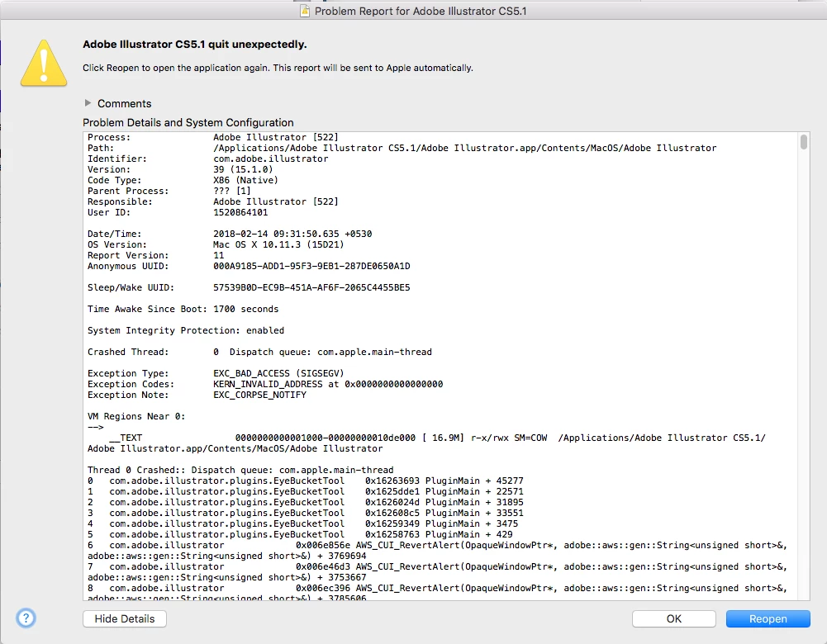Click stack frame 'PluginMain + 429'

[469, 534]
